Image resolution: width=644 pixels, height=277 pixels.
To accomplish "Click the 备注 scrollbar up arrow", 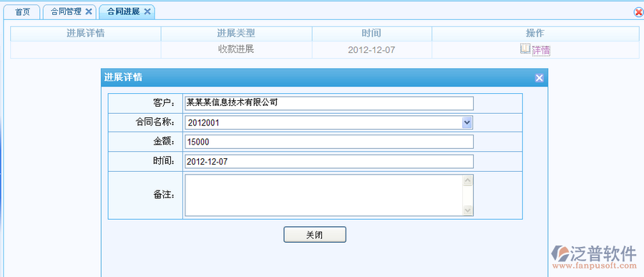I will coord(467,180).
